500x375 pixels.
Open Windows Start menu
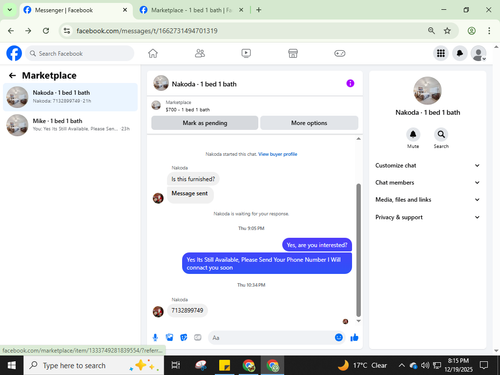pyautogui.click(x=12, y=365)
